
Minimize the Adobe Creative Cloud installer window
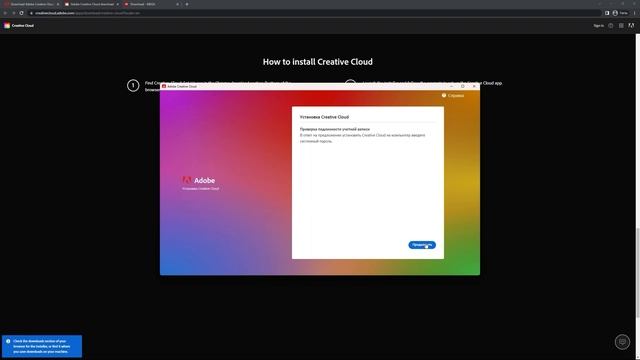[451, 87]
